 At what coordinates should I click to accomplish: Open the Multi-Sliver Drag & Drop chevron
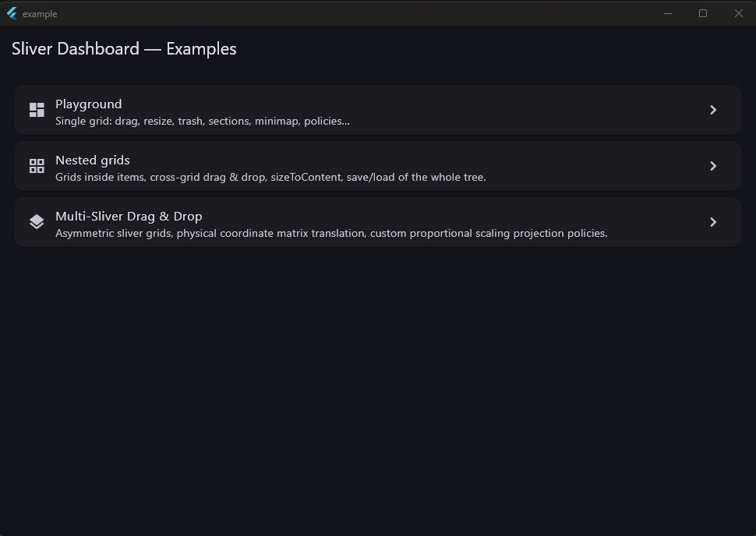[713, 222]
